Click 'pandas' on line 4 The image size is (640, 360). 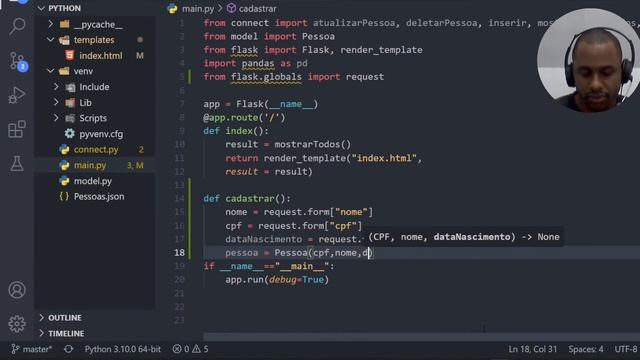258,63
